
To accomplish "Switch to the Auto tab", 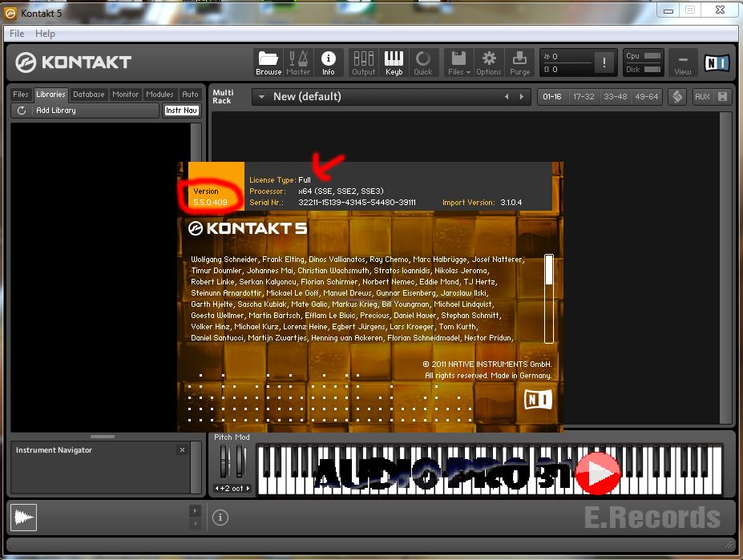I will click(x=191, y=95).
